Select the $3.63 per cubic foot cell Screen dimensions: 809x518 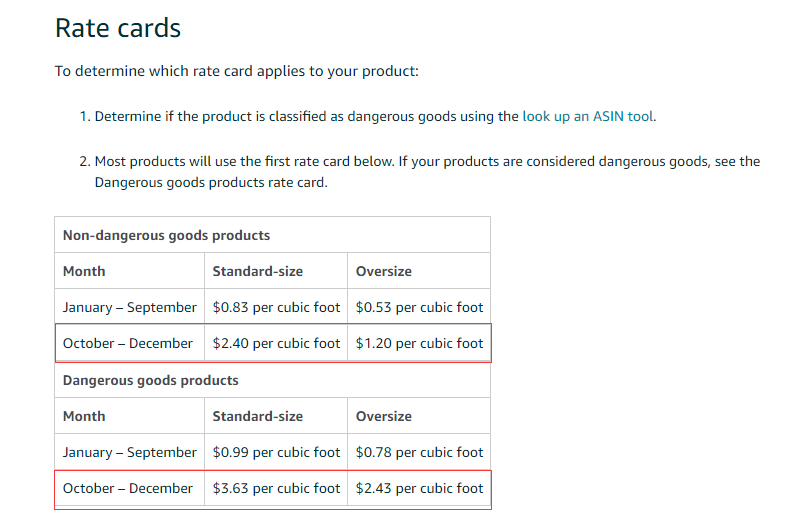pyautogui.click(x=276, y=488)
